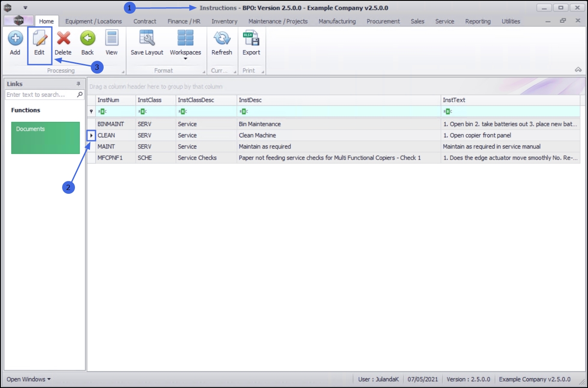
Task: Open the Inventory tab
Action: coord(224,21)
